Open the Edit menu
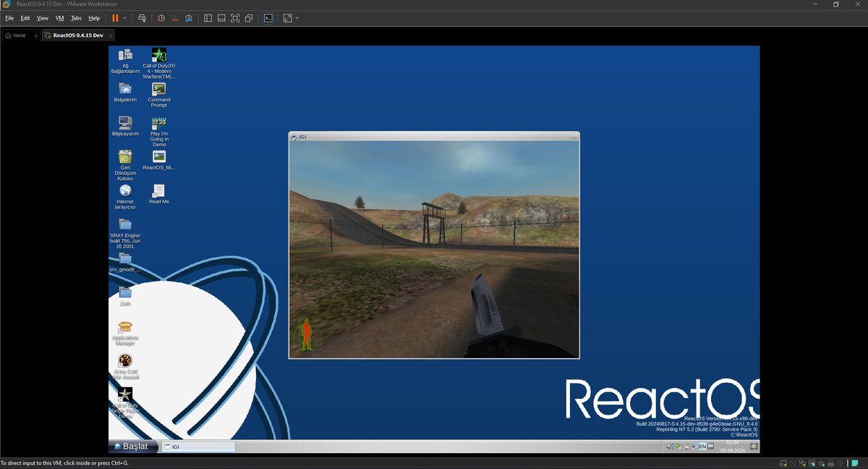This screenshot has width=868, height=469. coord(25,17)
